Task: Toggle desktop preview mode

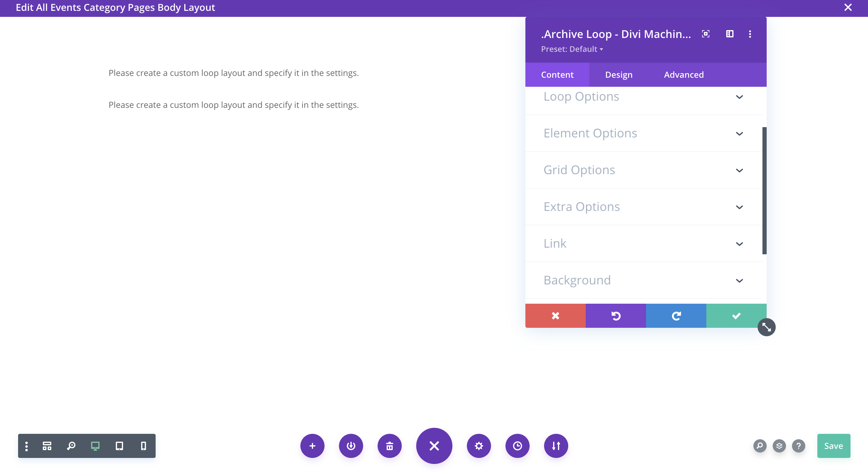Action: 95,446
